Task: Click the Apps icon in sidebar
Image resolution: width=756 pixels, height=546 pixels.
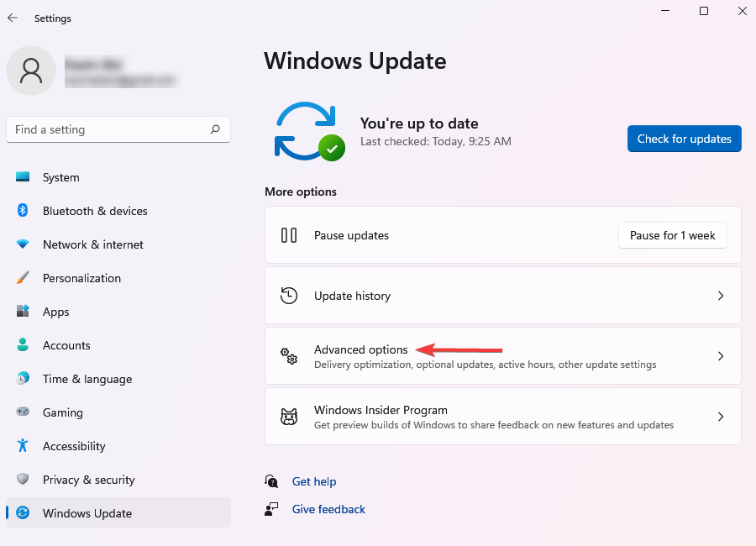Action: click(23, 311)
